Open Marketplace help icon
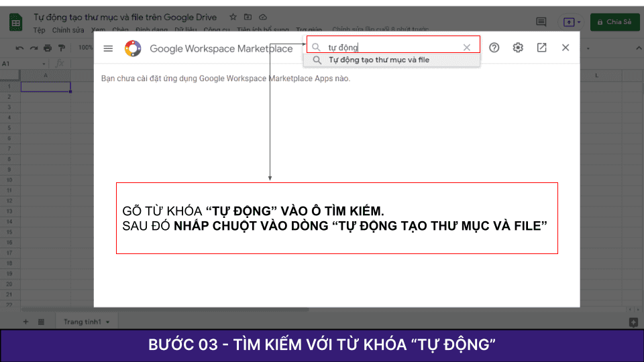This screenshot has width=644, height=362. click(x=494, y=48)
